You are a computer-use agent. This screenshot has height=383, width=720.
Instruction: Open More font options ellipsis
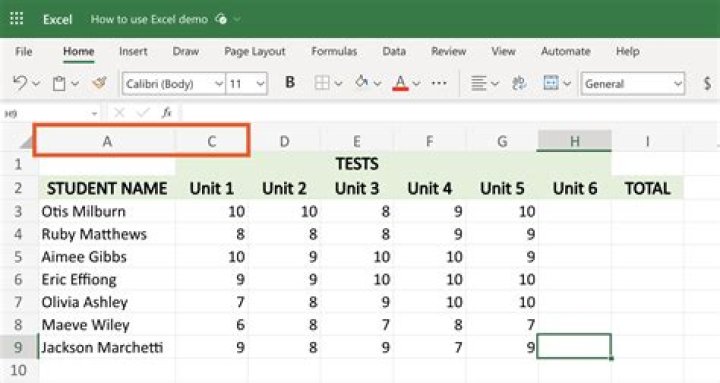click(439, 83)
